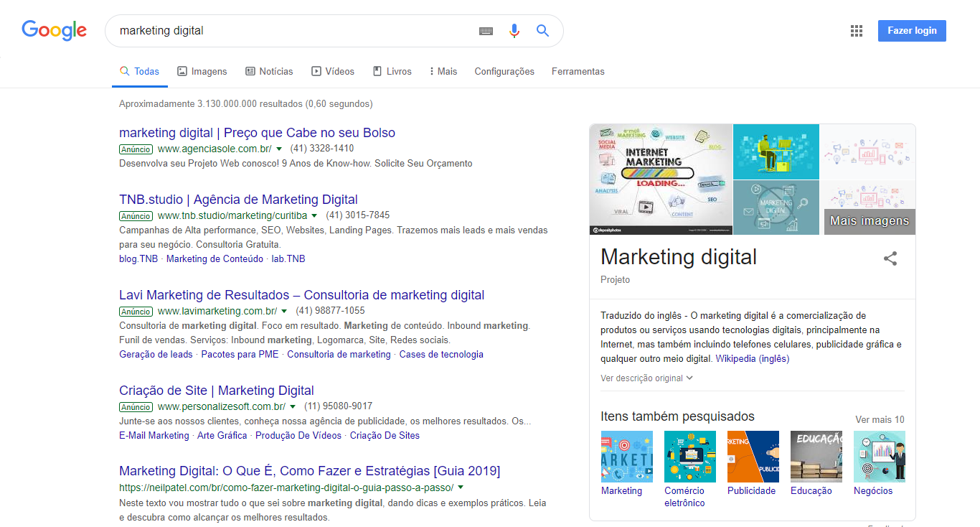Open Geração de leads sitelink

(156, 355)
